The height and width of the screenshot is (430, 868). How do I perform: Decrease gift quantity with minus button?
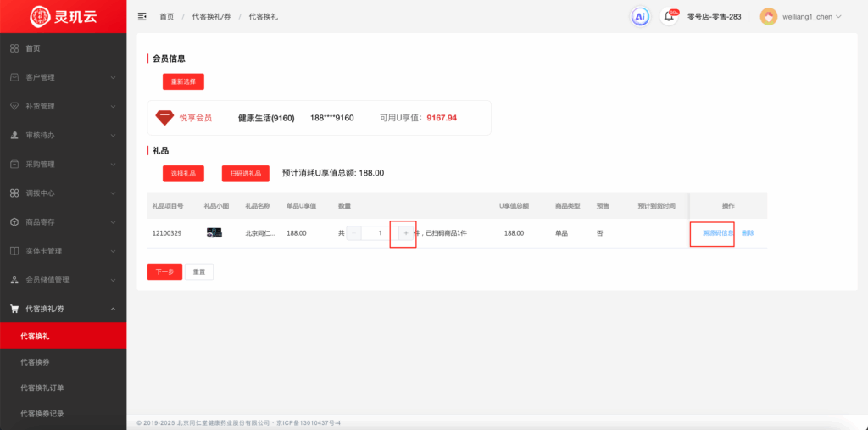click(x=354, y=233)
